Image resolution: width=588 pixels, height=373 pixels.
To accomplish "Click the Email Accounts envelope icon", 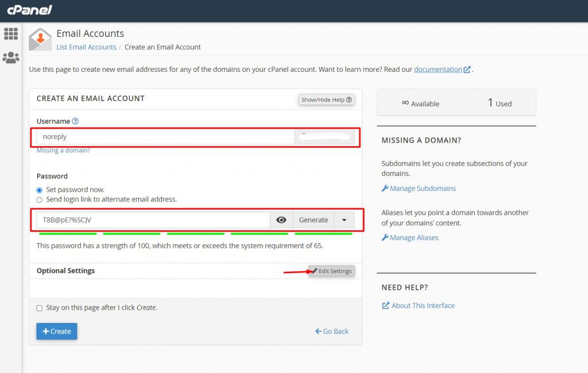I will point(40,39).
